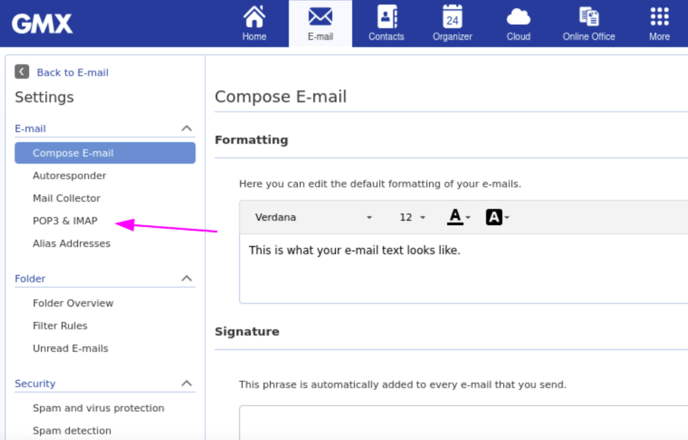
Task: Open the Cloud storage section
Action: [519, 24]
